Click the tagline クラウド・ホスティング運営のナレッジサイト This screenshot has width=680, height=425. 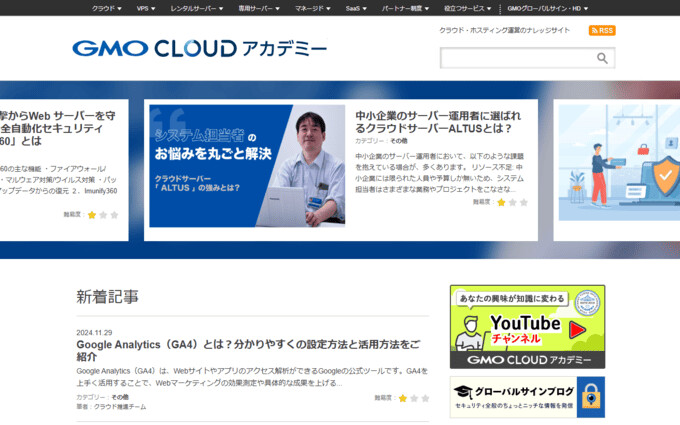coord(504,30)
